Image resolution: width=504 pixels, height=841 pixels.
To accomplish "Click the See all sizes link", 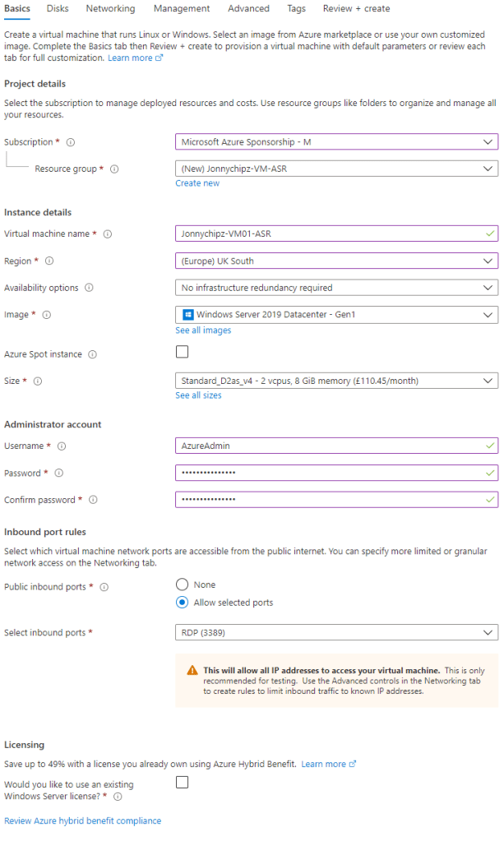I will (198, 395).
